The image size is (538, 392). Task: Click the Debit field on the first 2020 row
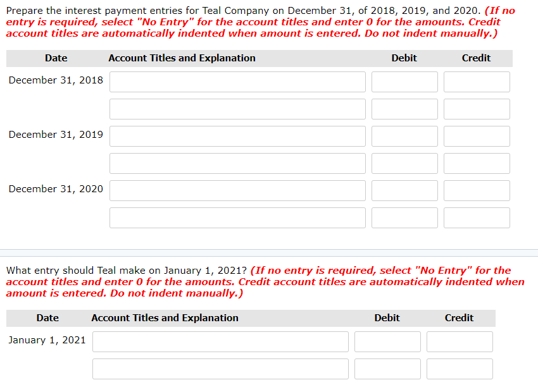pyautogui.click(x=404, y=190)
